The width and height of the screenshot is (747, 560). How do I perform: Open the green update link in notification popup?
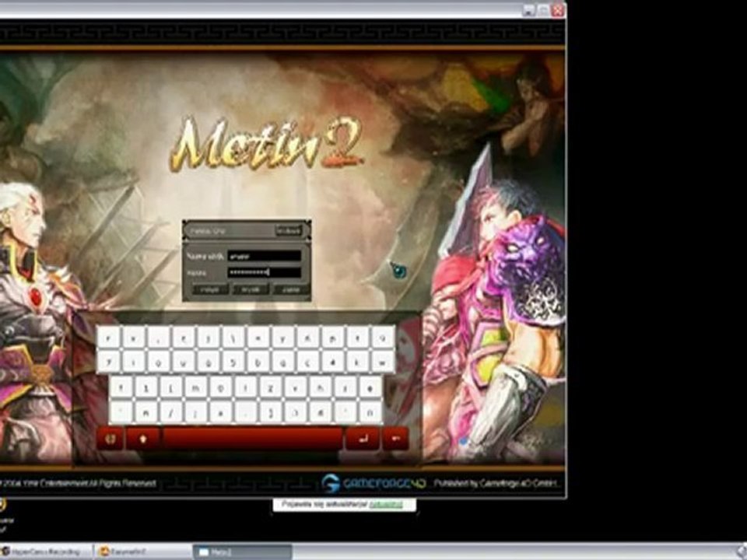pos(386,504)
